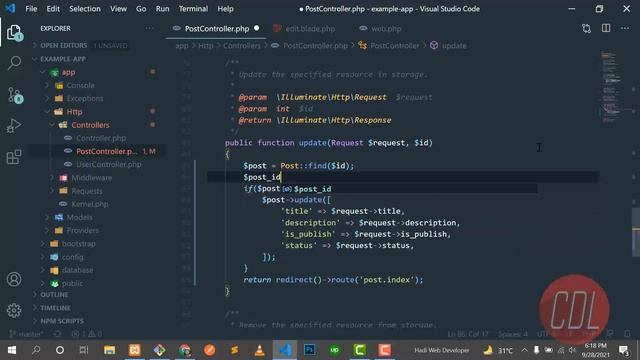This screenshot has width=640, height=360.
Task: Open the Selection menu
Action: point(85,9)
